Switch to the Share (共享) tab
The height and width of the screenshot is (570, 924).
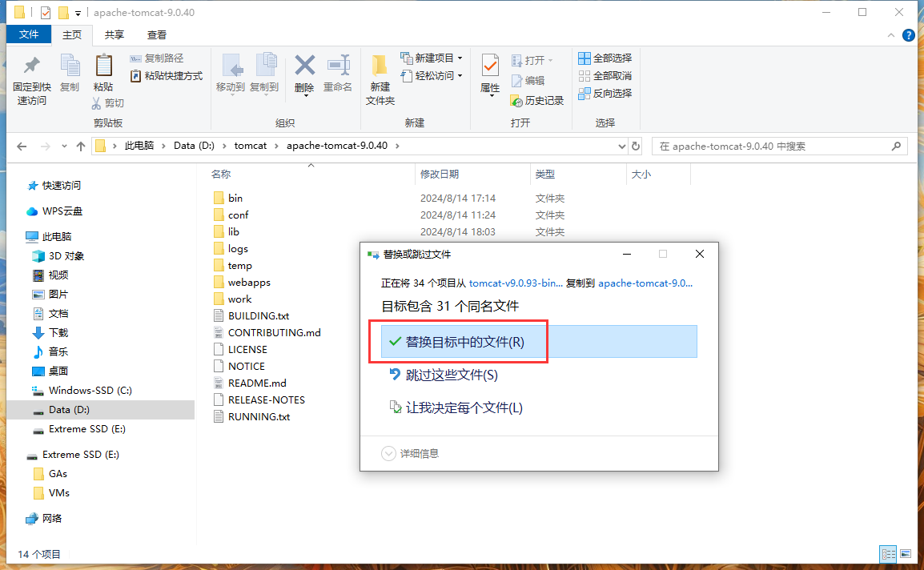114,34
